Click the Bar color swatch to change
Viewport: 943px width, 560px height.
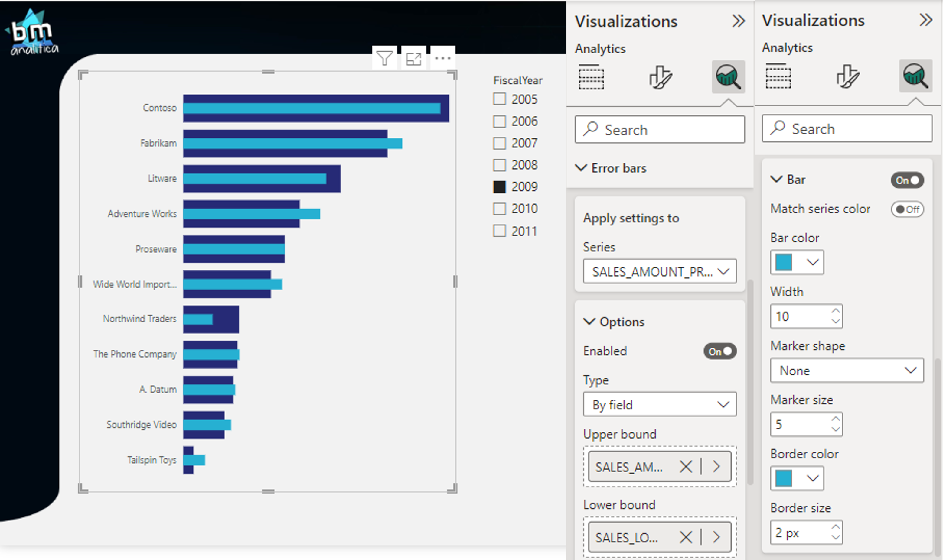(x=785, y=261)
